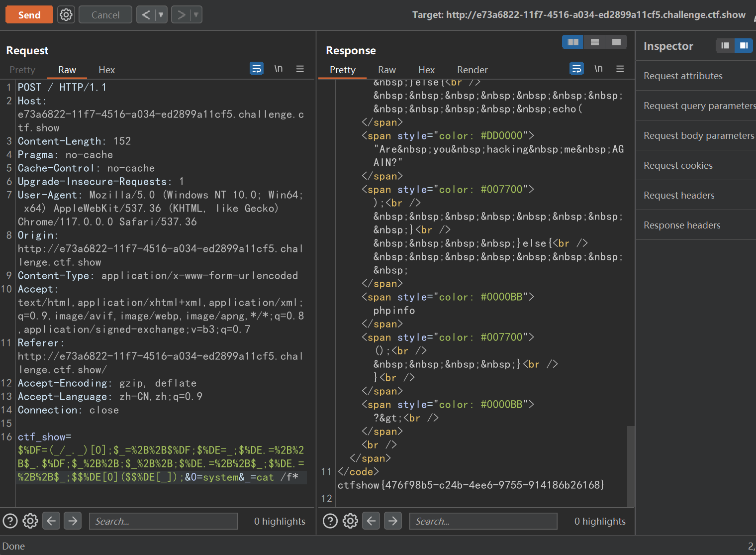756x555 pixels.
Task: Click the POST / HTTP/1.1 request line
Action: pos(62,88)
